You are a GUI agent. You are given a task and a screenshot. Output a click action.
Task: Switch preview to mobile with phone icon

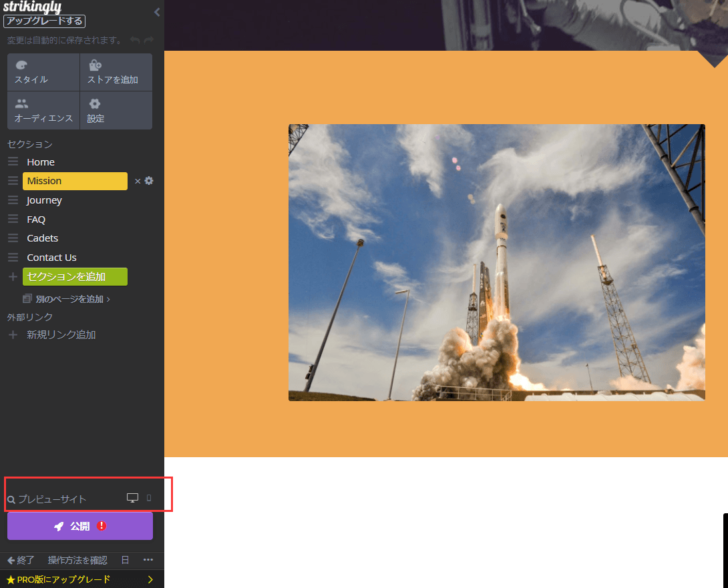point(149,497)
